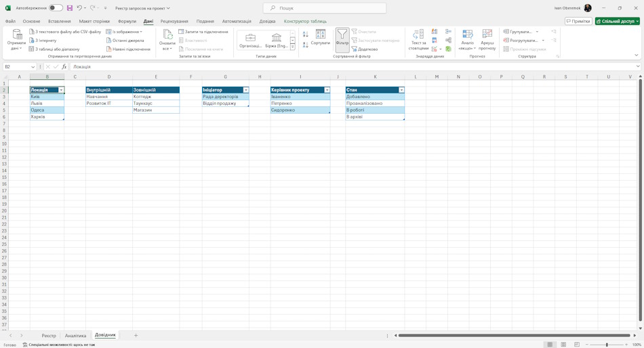Open the Ініціатор column filter dropdown
This screenshot has width=644, height=348.
coord(246,90)
